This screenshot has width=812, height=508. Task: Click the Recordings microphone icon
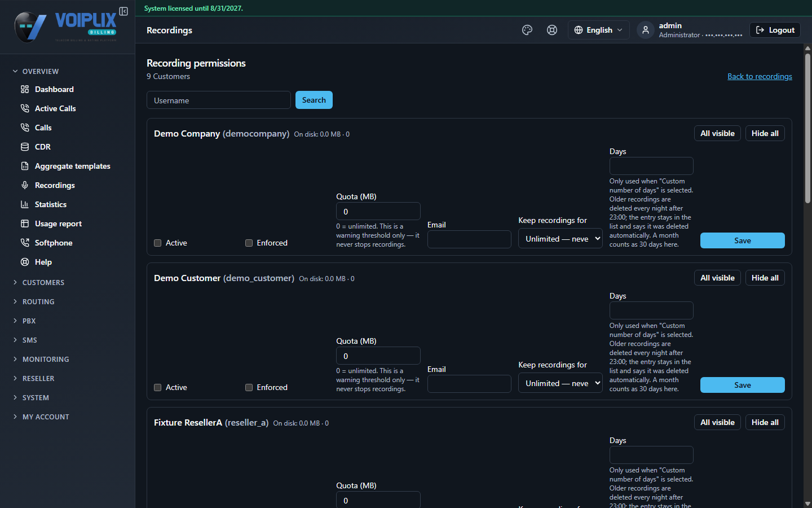[x=25, y=185]
